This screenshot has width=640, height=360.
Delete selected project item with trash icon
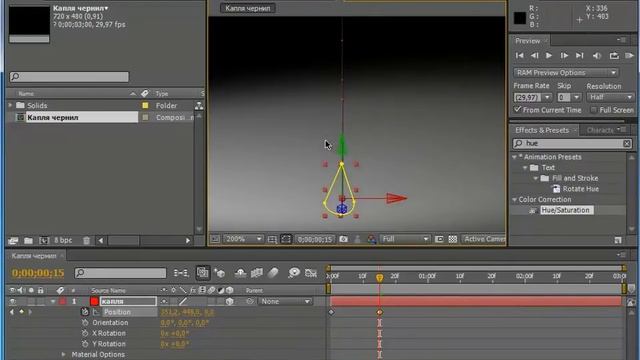pos(87,240)
